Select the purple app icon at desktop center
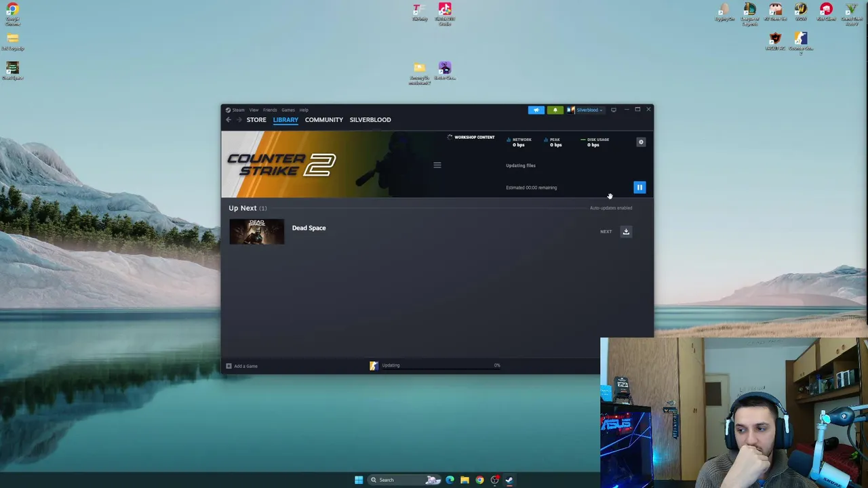Viewport: 868px width, 488px height. click(445, 71)
